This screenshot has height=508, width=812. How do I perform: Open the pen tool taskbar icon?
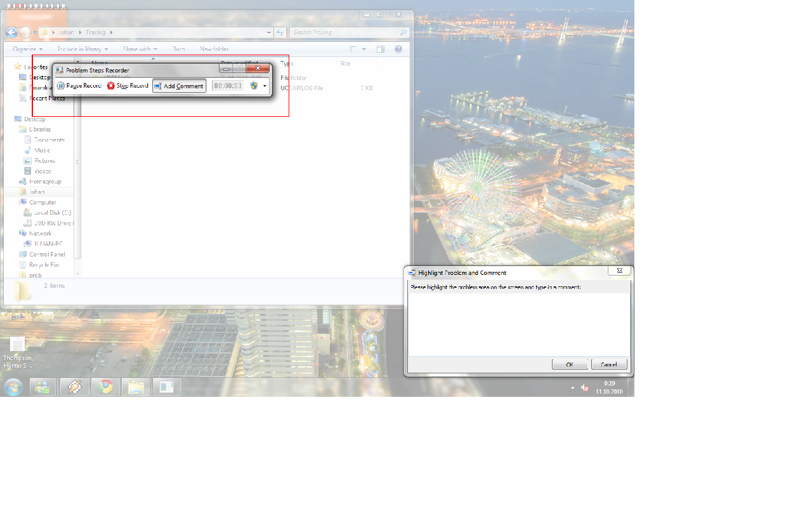pyautogui.click(x=74, y=387)
